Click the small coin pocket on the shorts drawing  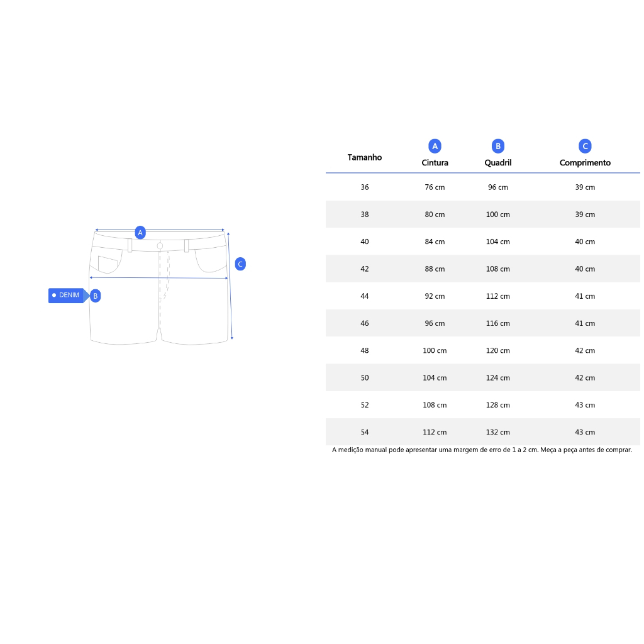click(108, 264)
